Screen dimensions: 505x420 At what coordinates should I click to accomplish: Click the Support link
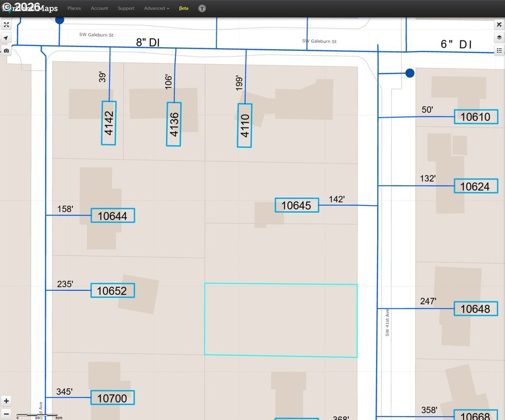click(x=126, y=8)
